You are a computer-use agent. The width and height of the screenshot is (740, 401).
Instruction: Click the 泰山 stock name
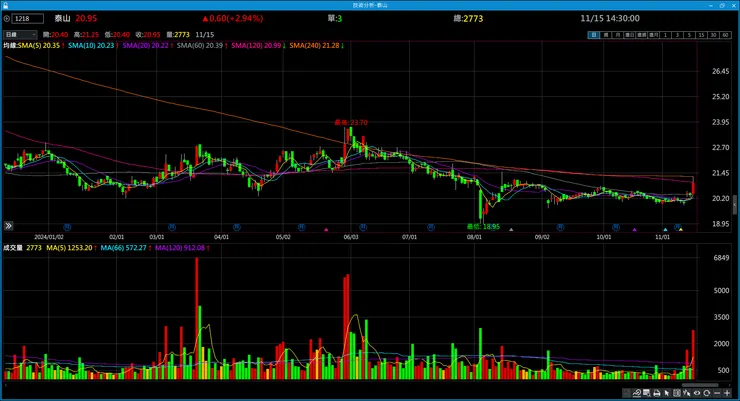(x=62, y=18)
